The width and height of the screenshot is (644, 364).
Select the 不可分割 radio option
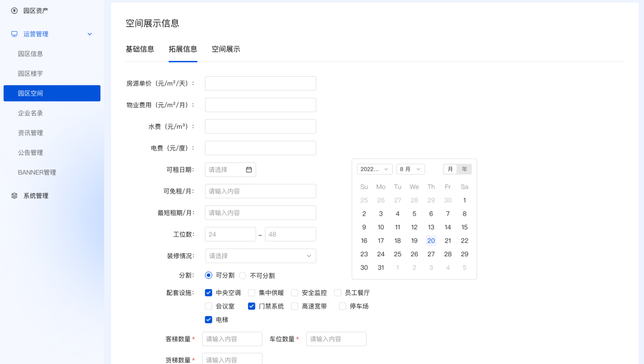tap(243, 276)
